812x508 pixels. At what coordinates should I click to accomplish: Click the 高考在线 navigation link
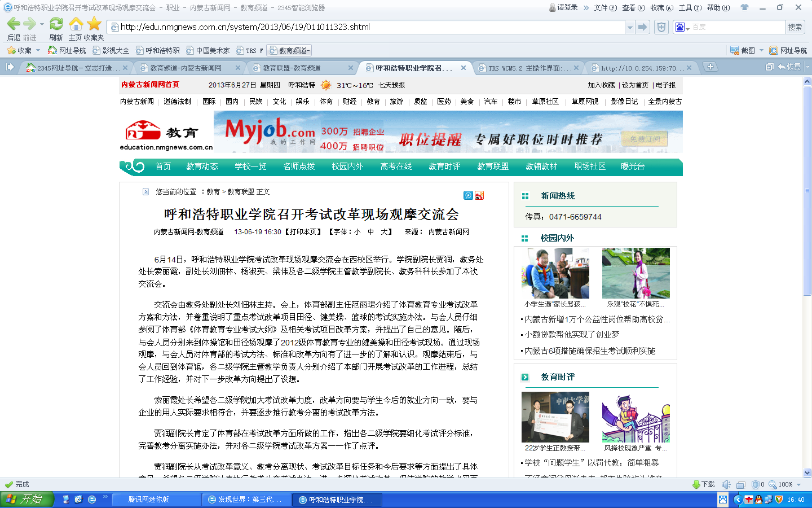pyautogui.click(x=396, y=167)
